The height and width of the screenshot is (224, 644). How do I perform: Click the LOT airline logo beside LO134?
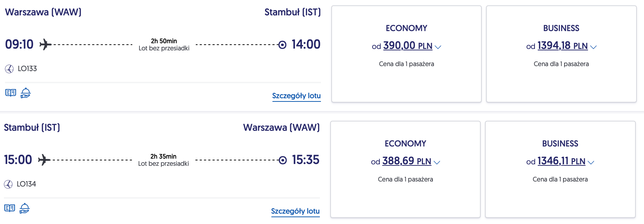pos(8,184)
